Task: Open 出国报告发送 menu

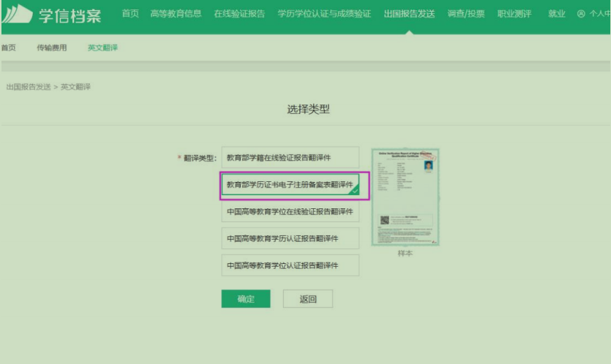Action: (409, 14)
